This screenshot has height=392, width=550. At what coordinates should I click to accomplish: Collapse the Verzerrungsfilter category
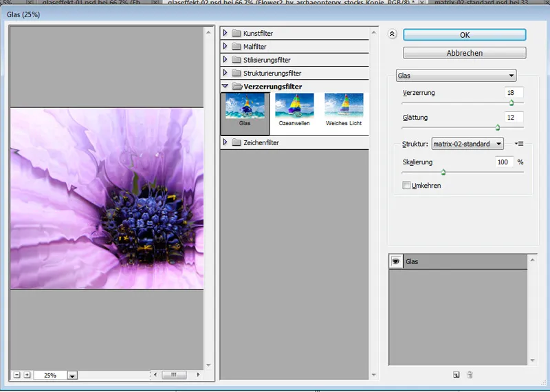point(225,86)
